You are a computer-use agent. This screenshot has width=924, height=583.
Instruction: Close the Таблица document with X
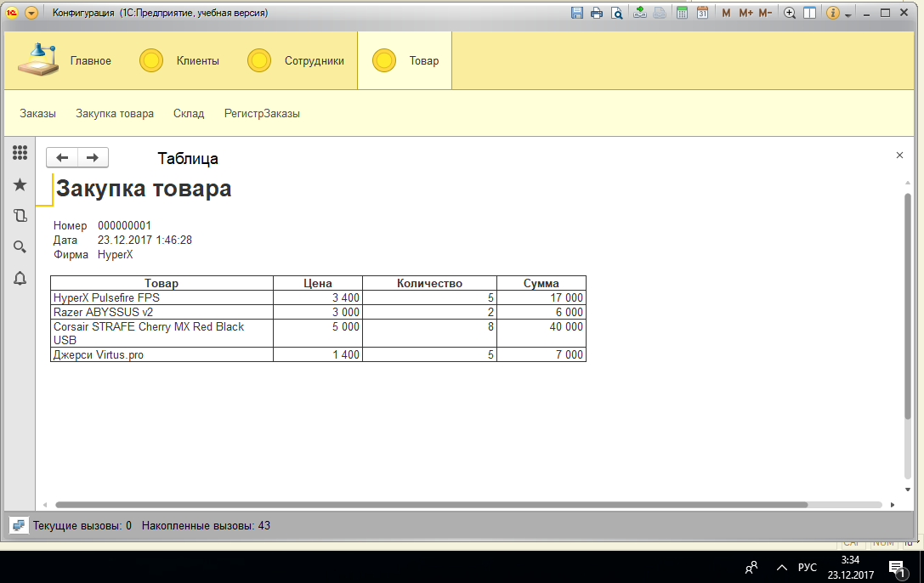[899, 155]
